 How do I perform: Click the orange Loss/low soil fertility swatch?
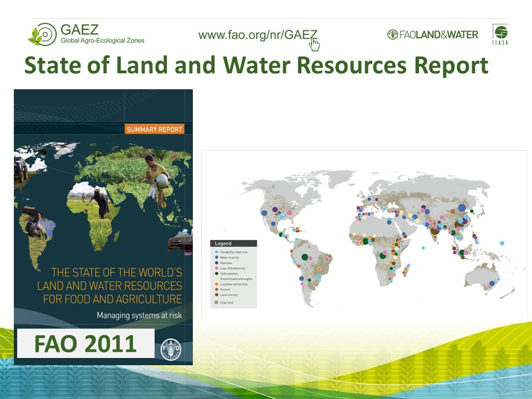216,284
